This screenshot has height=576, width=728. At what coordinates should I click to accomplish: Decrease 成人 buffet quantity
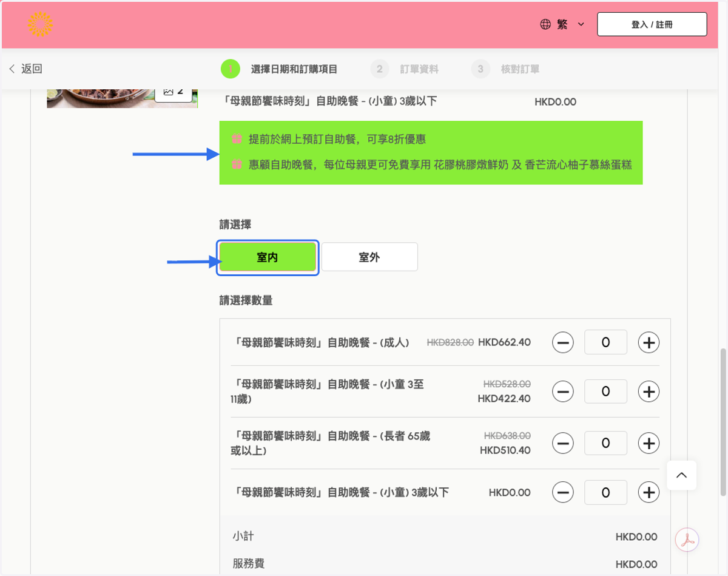[563, 343]
